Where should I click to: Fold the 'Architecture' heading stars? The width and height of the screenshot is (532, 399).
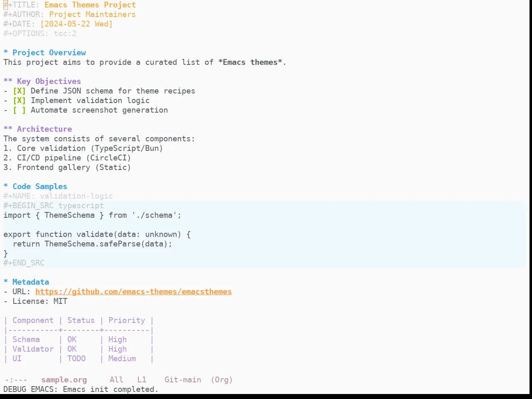[x=8, y=129]
